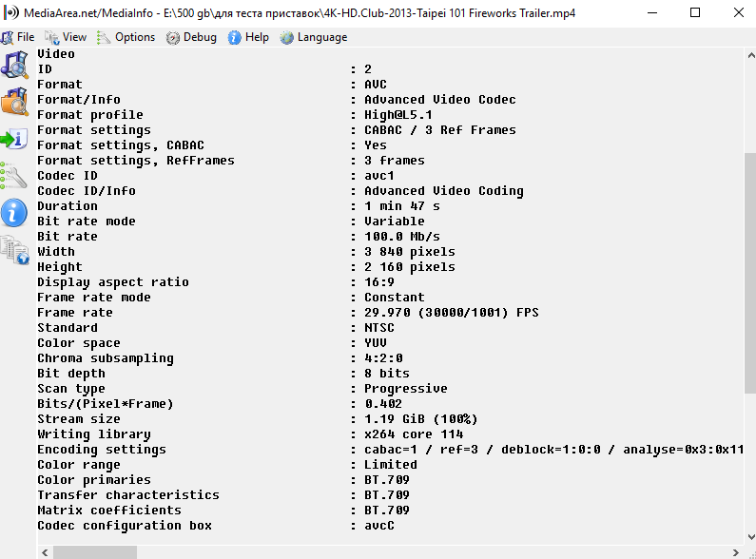756x559 pixels.
Task: Click the Open Folder sidebar icon
Action: [15, 101]
